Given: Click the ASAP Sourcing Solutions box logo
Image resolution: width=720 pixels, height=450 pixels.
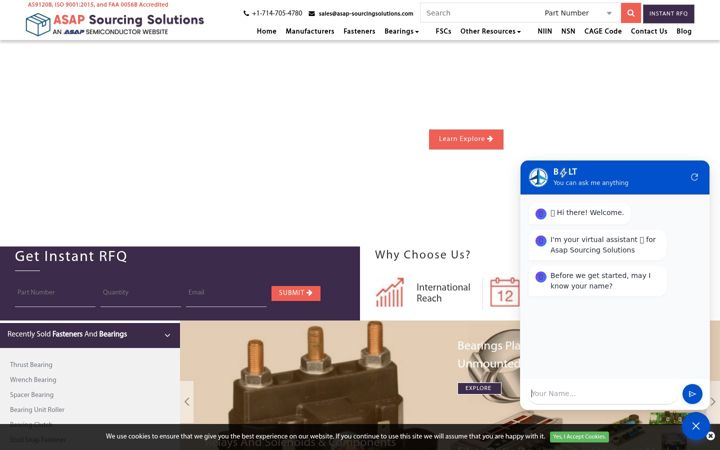Looking at the screenshot, I should click(x=38, y=24).
